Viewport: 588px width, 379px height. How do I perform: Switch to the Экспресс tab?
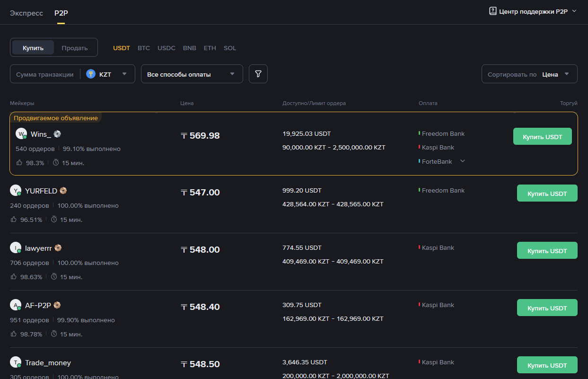click(x=26, y=13)
